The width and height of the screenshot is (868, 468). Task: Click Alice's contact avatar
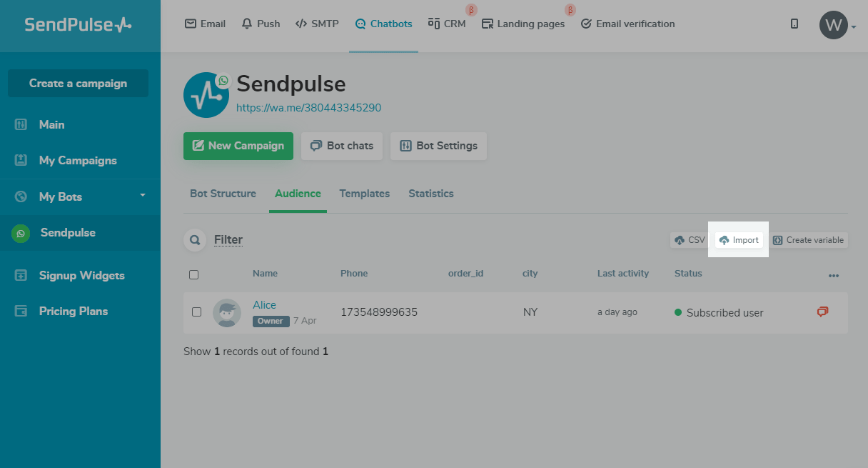pos(227,313)
